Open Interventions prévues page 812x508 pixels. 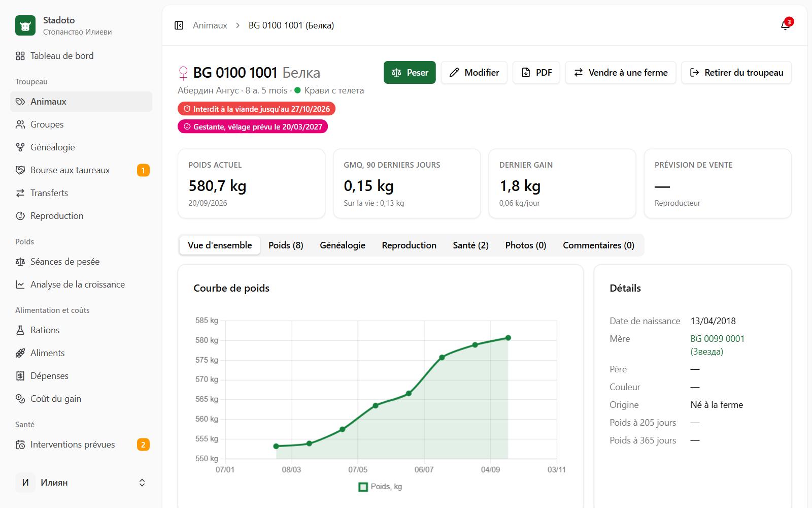81,444
